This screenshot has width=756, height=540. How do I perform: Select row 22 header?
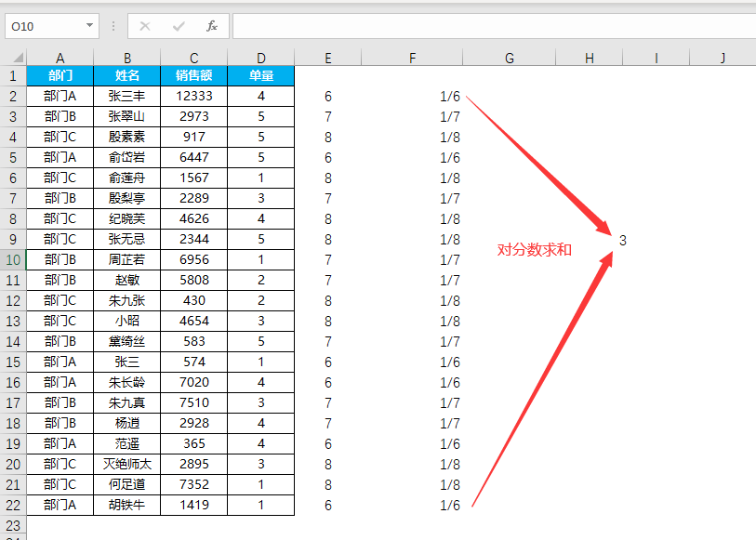click(13, 505)
